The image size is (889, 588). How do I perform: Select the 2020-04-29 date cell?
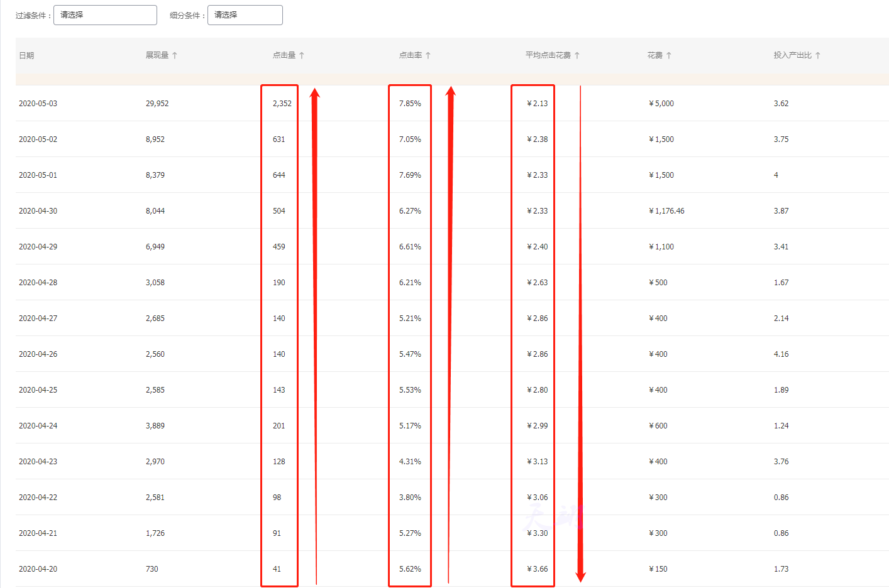tap(38, 247)
